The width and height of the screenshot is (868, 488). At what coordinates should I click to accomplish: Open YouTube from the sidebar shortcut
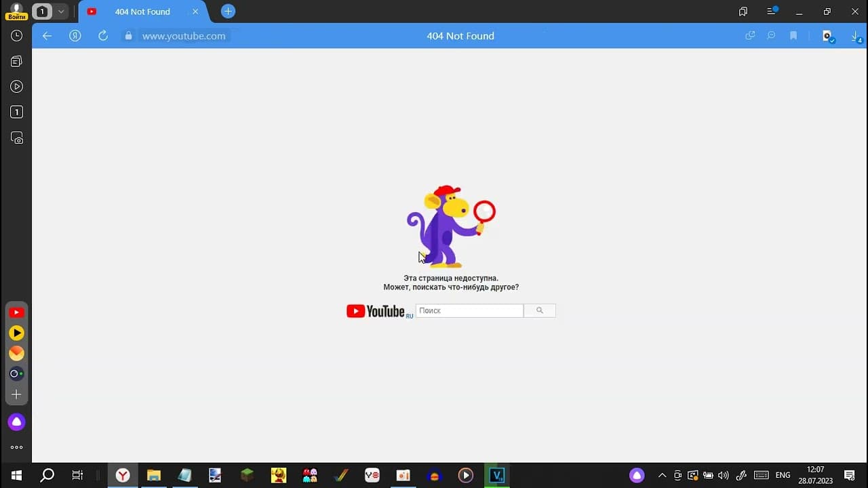(x=16, y=312)
